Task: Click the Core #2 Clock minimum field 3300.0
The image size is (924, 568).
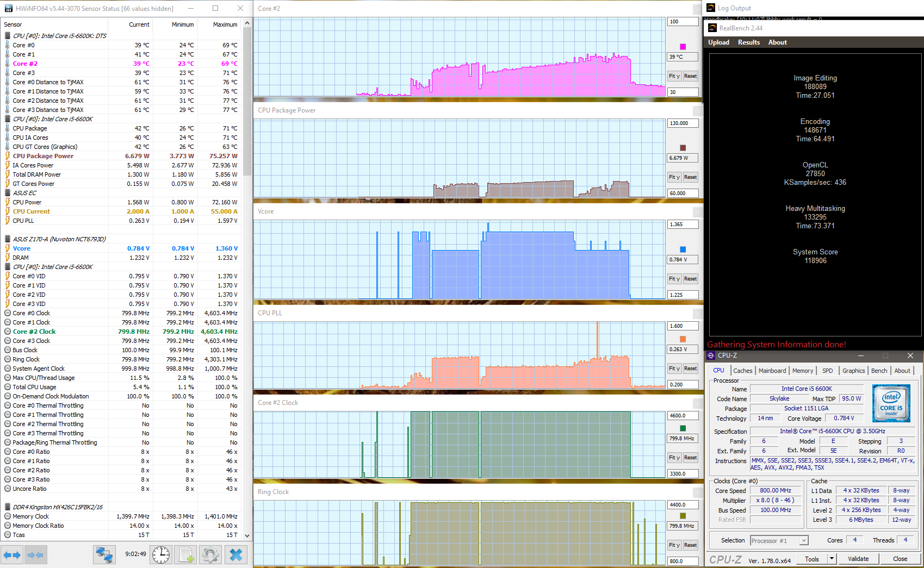Action: (683, 474)
